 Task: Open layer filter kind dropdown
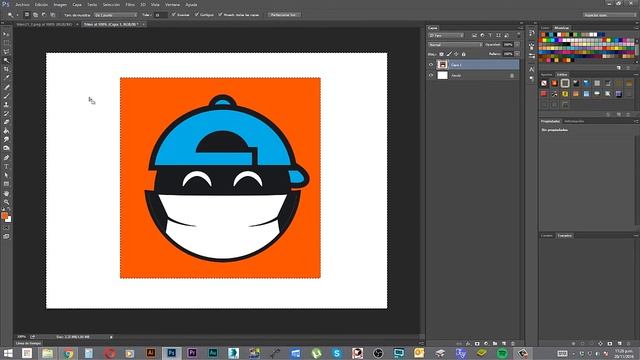click(x=446, y=36)
